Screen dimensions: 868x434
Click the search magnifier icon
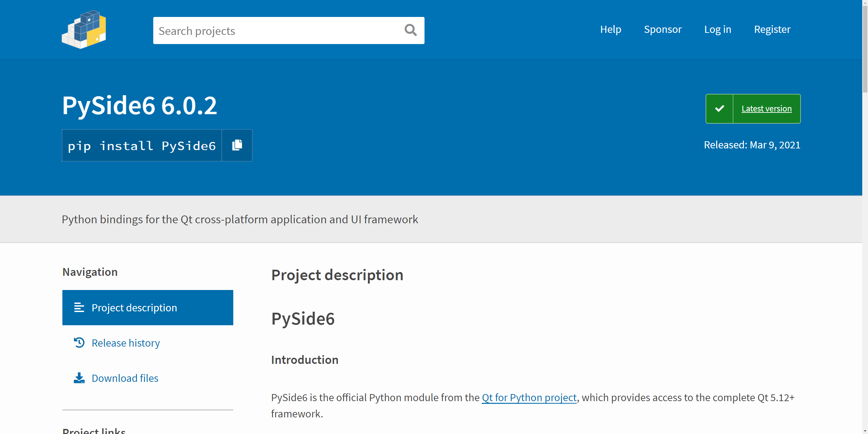pyautogui.click(x=410, y=30)
